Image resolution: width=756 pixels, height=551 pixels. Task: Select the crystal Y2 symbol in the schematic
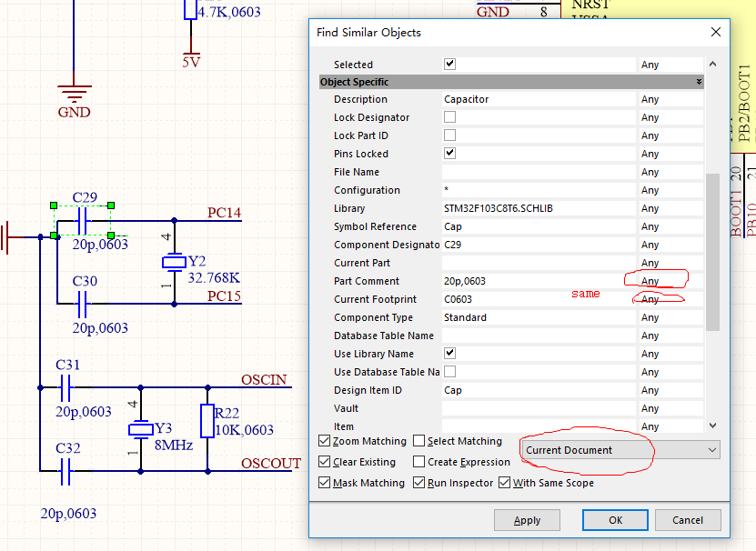[x=174, y=262]
